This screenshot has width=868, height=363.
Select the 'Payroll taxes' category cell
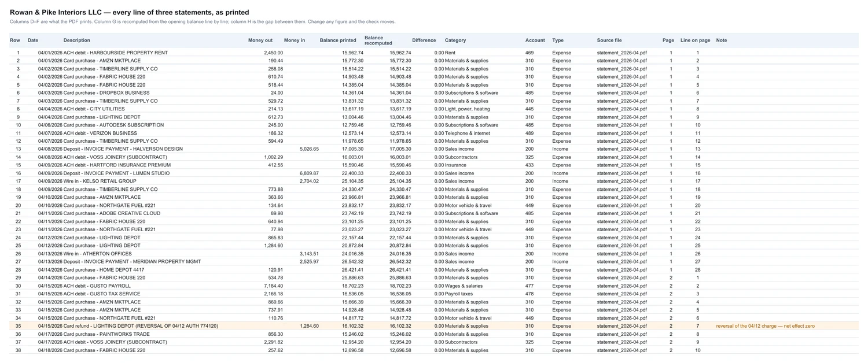pos(460,294)
